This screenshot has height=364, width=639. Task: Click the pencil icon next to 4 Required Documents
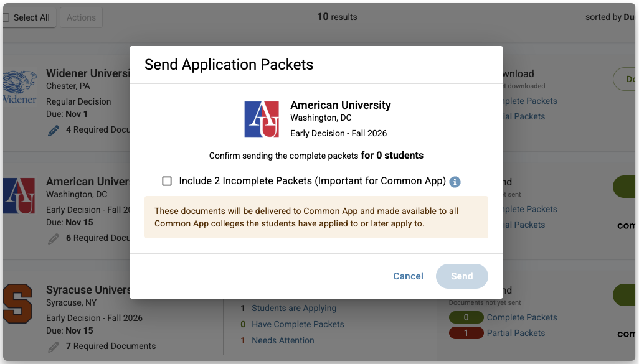tap(54, 130)
